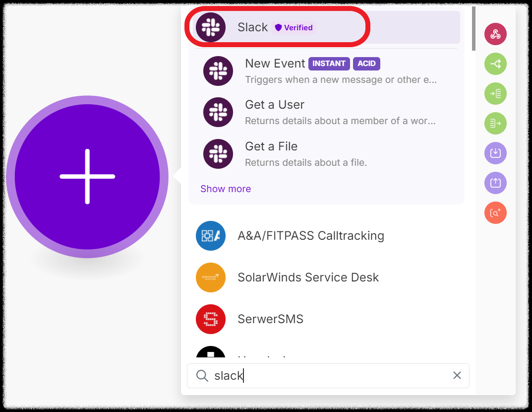Click the purple download-arrow module icon

(x=495, y=153)
